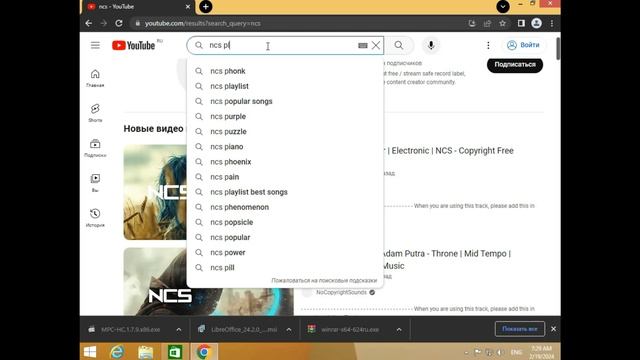The width and height of the screenshot is (640, 360).
Task: Go back with browser back arrow
Action: point(89,23)
